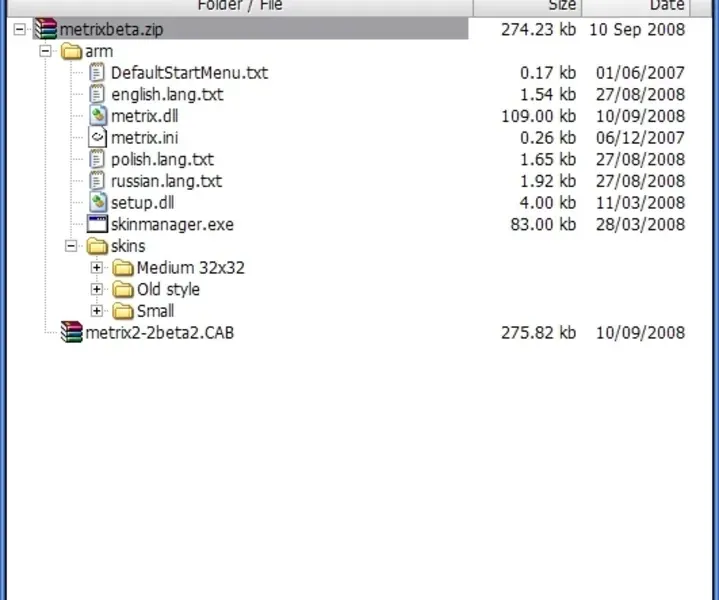The width and height of the screenshot is (719, 600).
Task: Click the english.lang.txt text file icon
Action: click(x=97, y=94)
